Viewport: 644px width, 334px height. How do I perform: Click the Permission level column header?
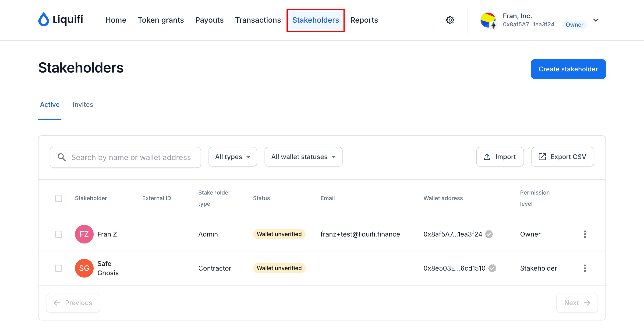(535, 198)
